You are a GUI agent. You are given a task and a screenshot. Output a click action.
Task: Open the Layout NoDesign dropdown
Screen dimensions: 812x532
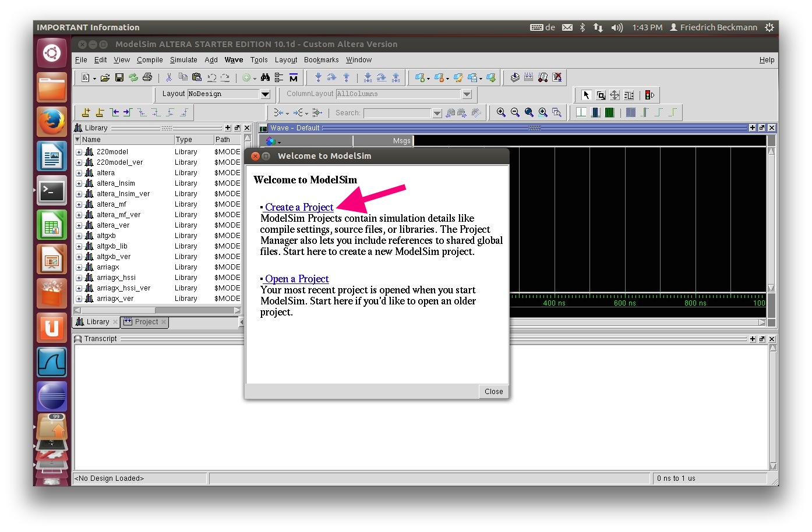(x=265, y=94)
